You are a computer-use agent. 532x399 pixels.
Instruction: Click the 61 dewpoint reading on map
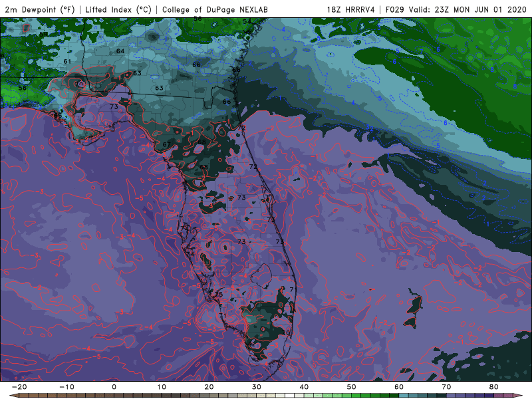click(x=67, y=61)
